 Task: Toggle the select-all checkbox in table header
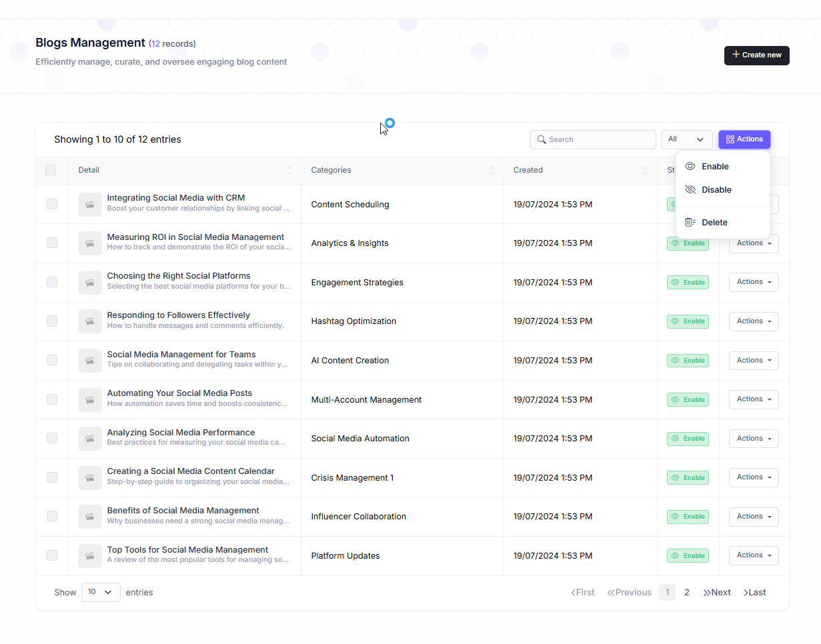pos(51,170)
